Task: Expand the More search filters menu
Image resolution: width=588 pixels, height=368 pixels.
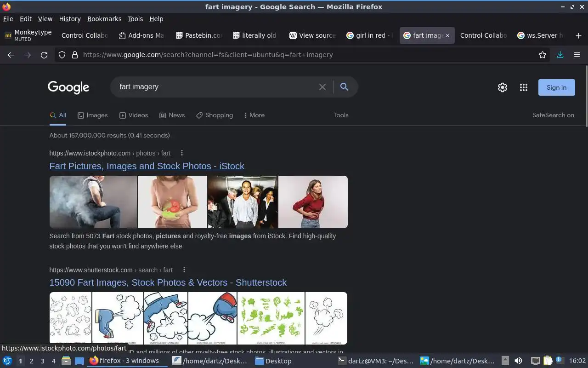Action: coord(254,115)
